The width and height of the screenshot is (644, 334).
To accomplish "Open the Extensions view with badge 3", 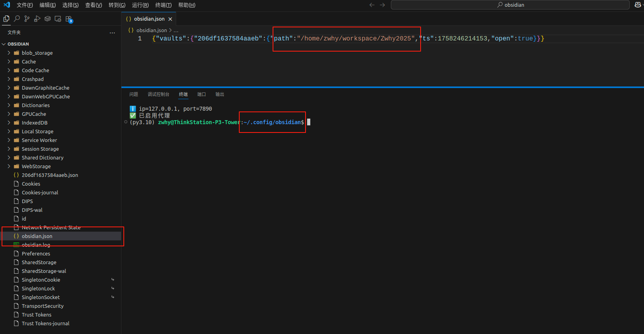I will click(69, 19).
